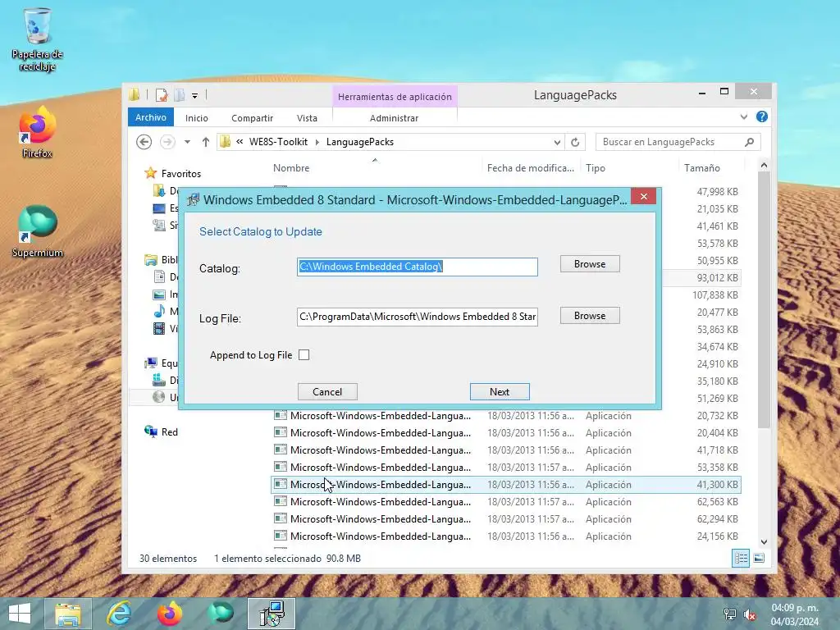
Task: Go up one folder level arrow
Action: (x=206, y=142)
